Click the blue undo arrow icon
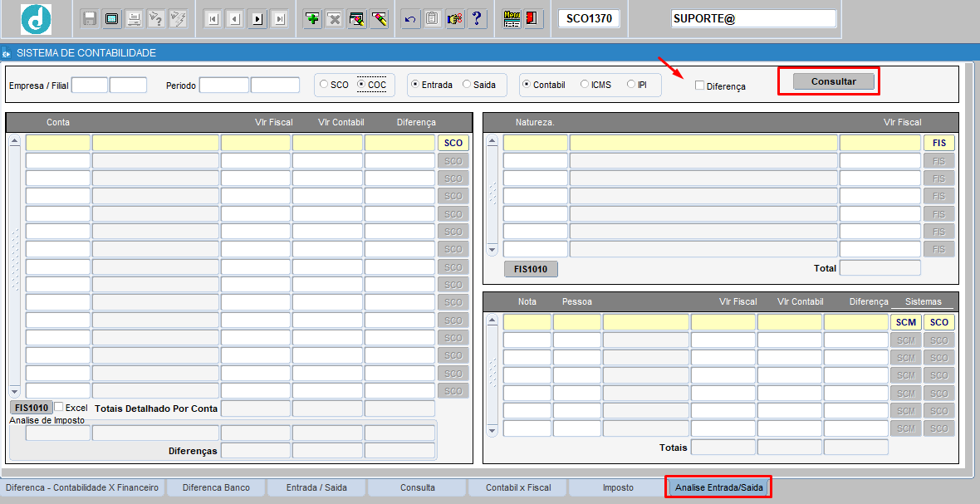 click(x=409, y=19)
